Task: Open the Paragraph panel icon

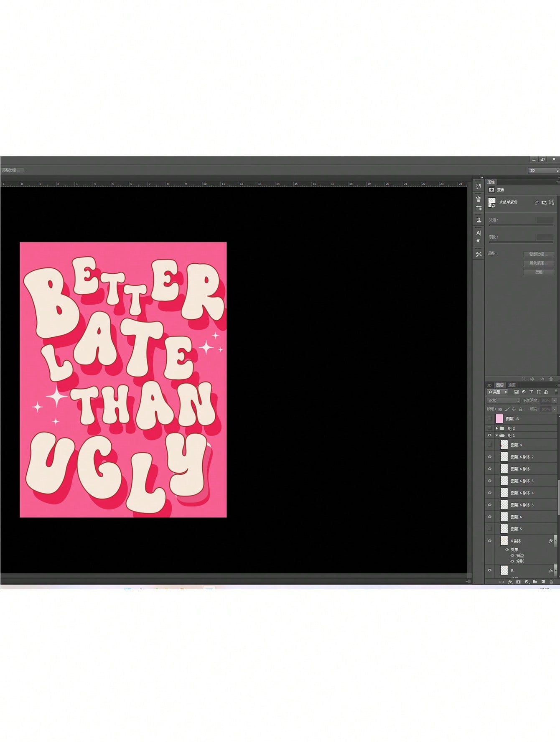Action: coord(479,242)
